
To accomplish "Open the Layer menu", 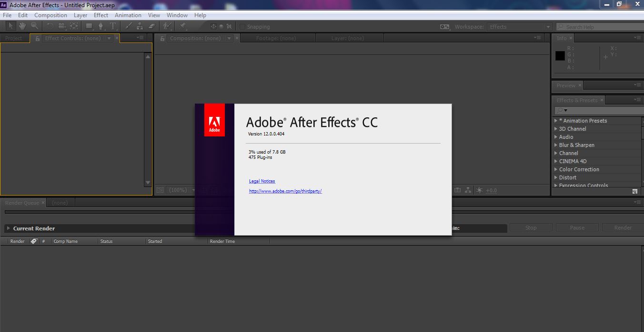I will tap(80, 15).
